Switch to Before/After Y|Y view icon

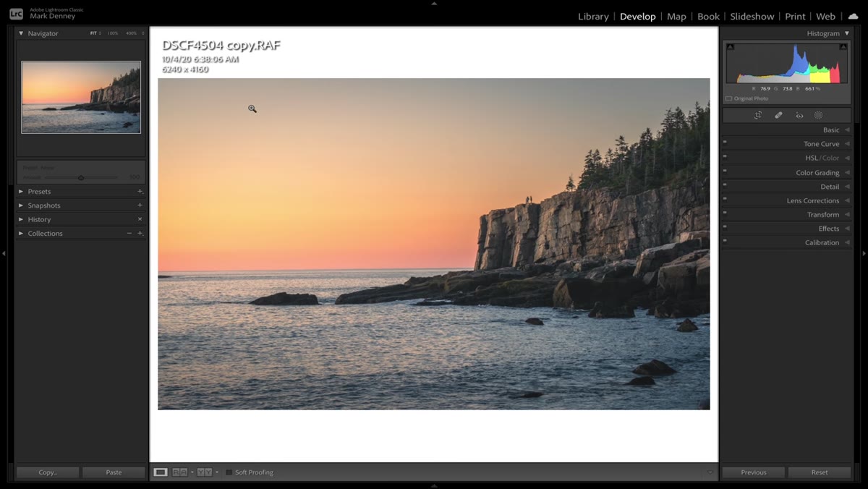205,472
